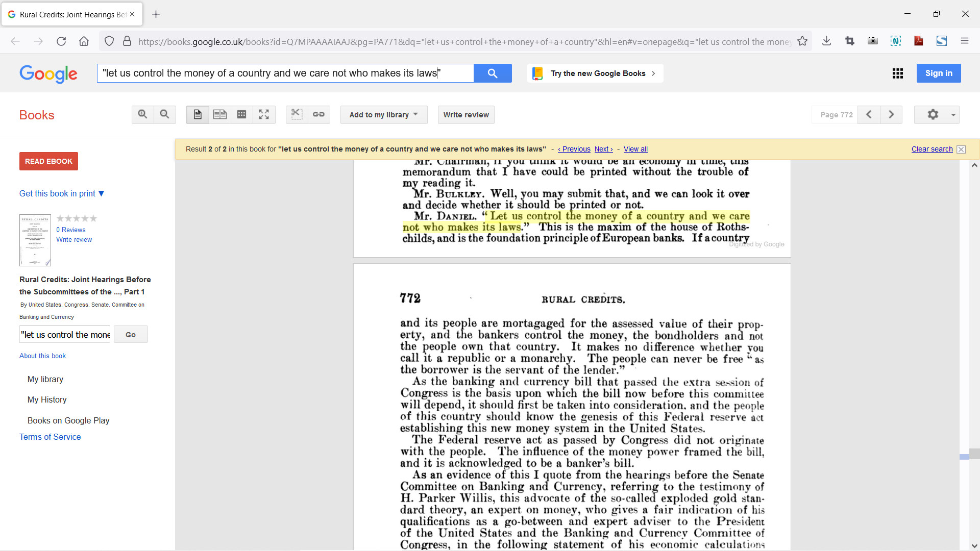Toggle the tracking protection shield
Image resolution: width=980 pixels, height=551 pixels.
pyautogui.click(x=109, y=41)
